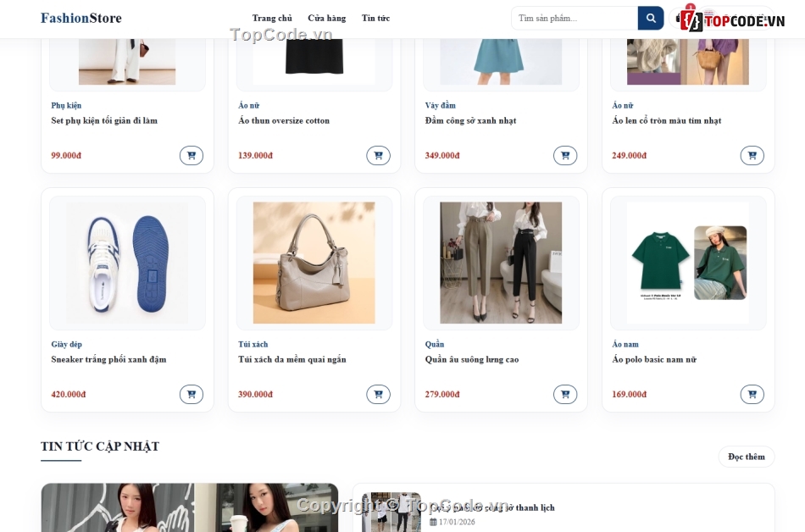Click the calendar icon beside 17/01/2026
Screen dimensions: 805x532
pyautogui.click(x=433, y=522)
